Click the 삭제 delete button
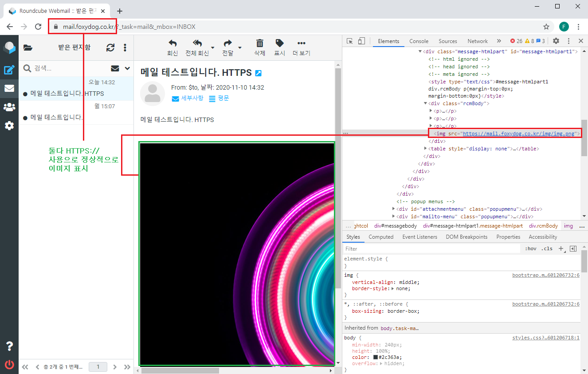588x374 pixels. (x=260, y=47)
